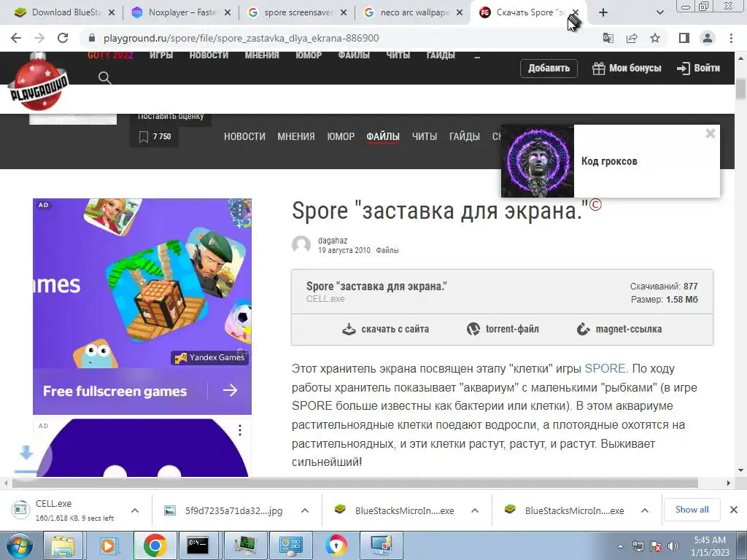Viewport: 747px width, 560px height.
Task: Open Chrome side panel icon
Action: (x=684, y=38)
